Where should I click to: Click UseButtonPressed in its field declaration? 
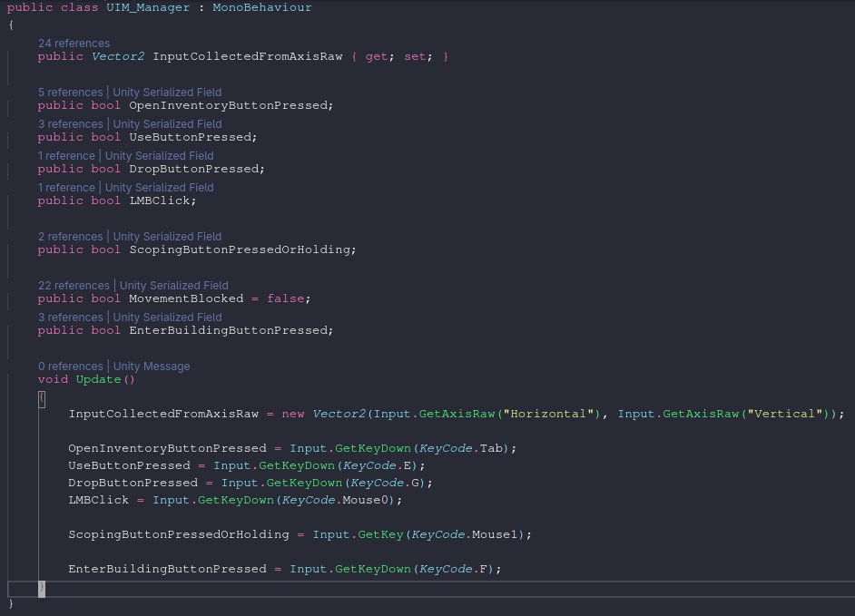(191, 136)
